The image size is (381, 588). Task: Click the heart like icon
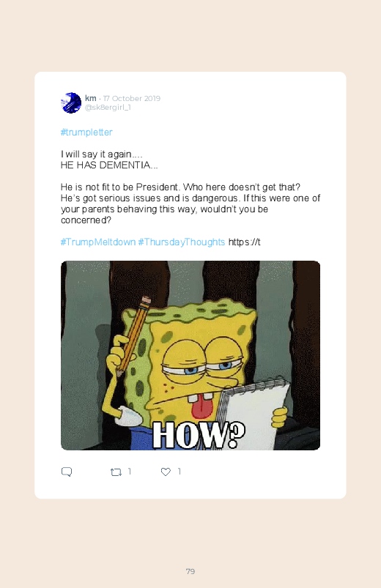pyautogui.click(x=166, y=472)
